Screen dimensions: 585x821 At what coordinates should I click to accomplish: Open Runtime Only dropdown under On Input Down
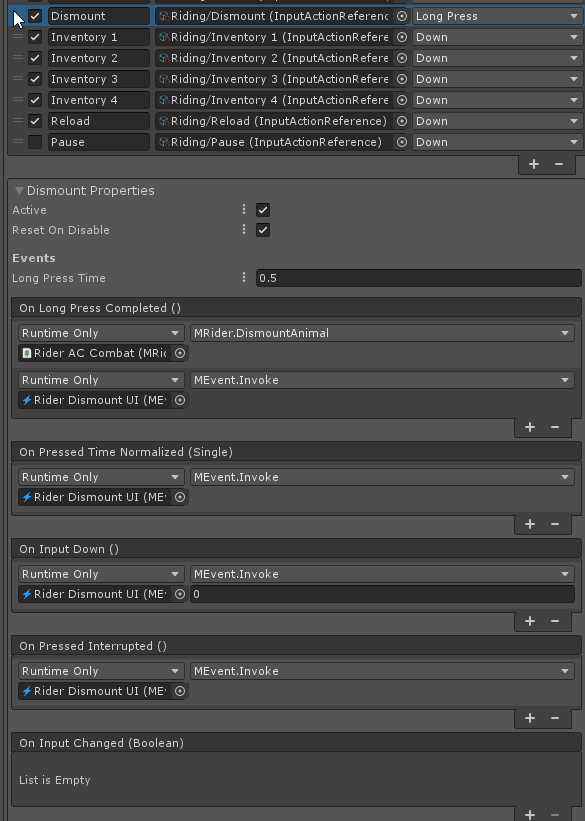coord(101,574)
